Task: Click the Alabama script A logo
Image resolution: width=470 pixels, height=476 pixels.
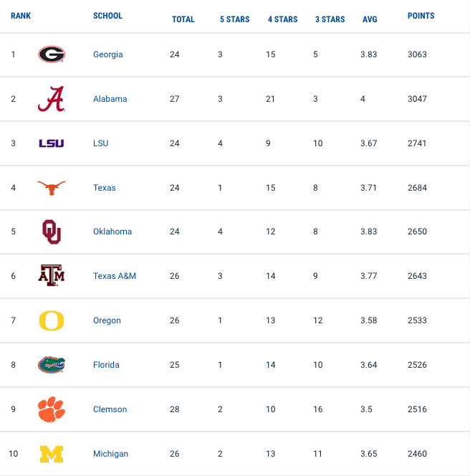Action: [x=52, y=99]
